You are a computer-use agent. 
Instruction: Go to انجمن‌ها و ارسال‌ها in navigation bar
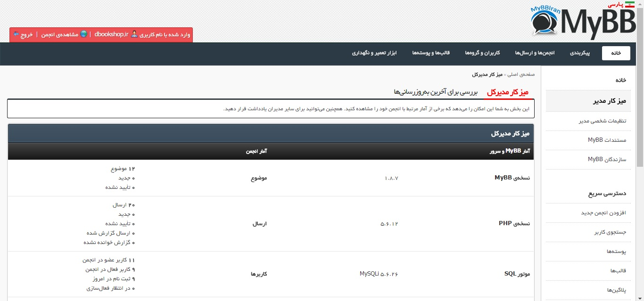click(535, 53)
